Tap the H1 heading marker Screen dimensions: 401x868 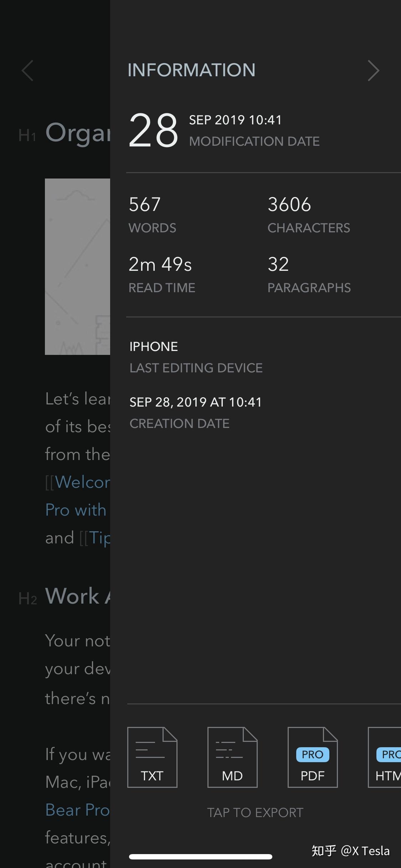pos(27,136)
